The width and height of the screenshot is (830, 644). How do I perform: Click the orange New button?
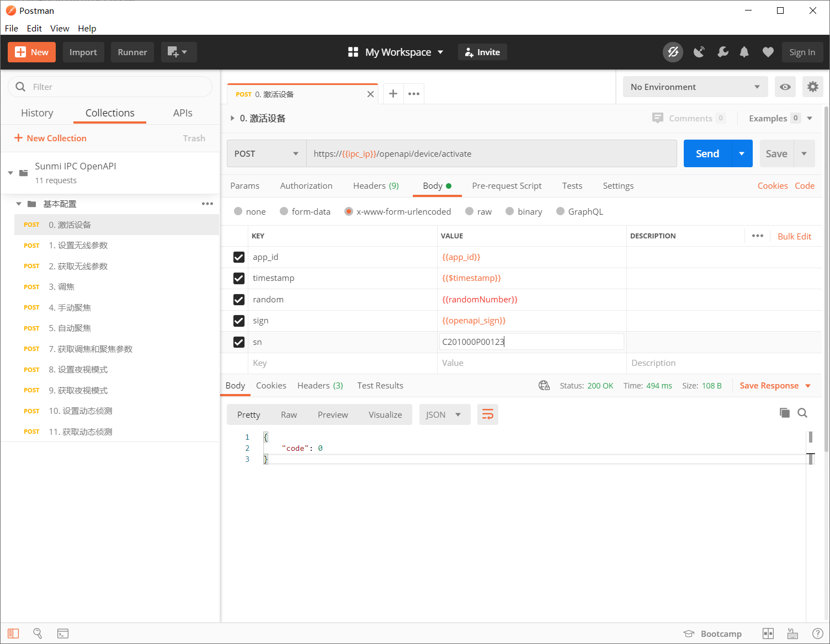[31, 52]
